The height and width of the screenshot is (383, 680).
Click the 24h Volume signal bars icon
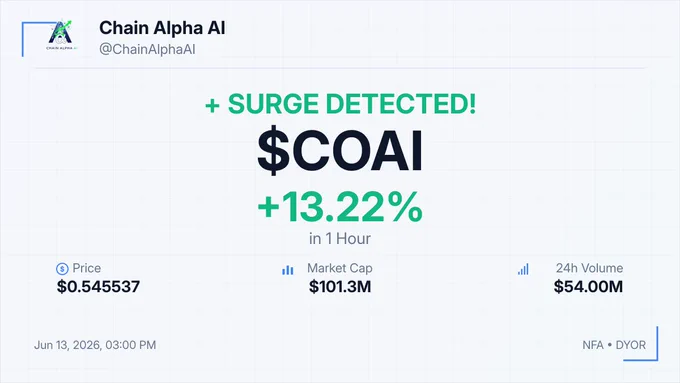pyautogui.click(x=523, y=269)
